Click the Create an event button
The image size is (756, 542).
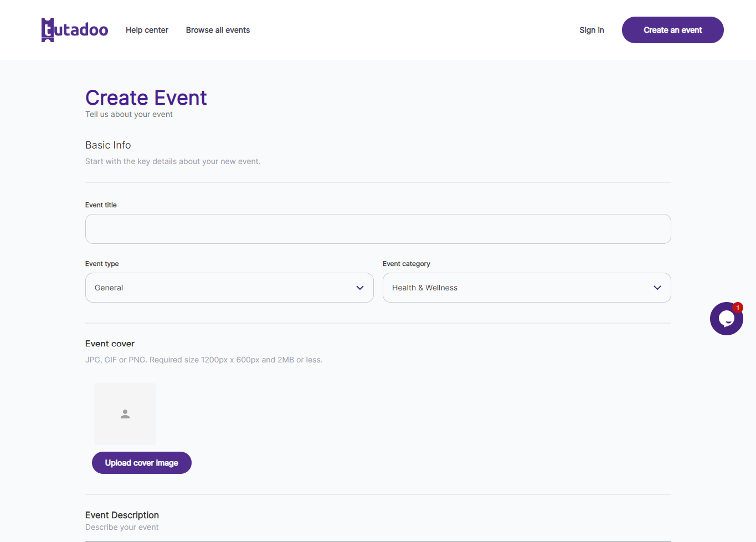[672, 30]
